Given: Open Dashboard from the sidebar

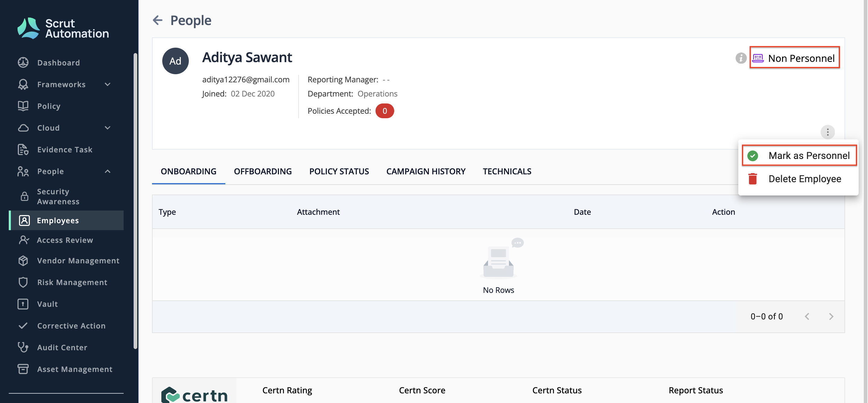Looking at the screenshot, I should (x=58, y=62).
